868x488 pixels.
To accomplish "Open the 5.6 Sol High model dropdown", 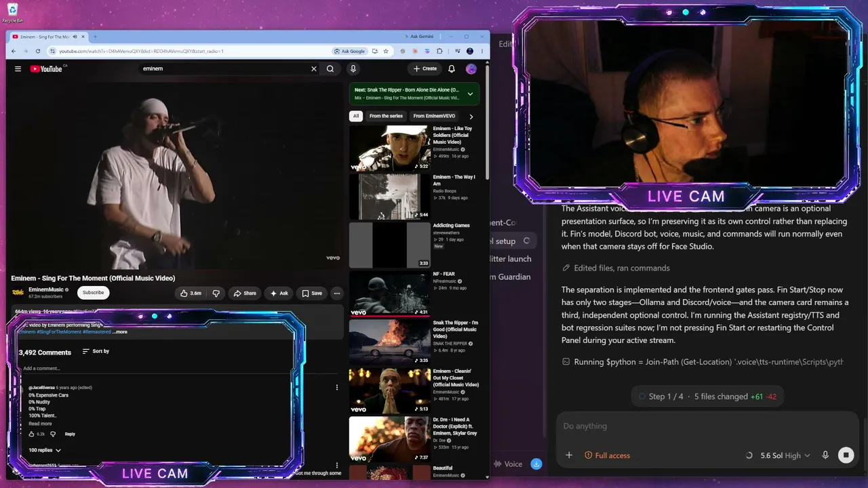I will tap(785, 455).
